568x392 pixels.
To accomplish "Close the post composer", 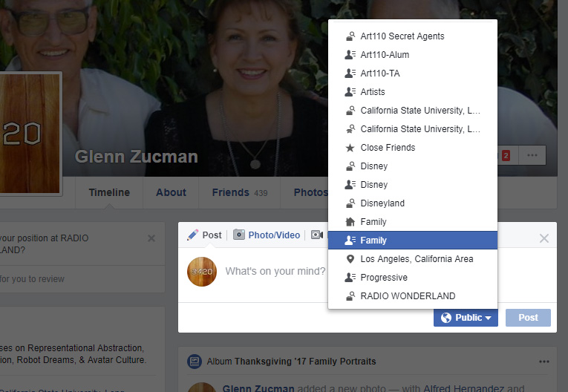I will [x=543, y=238].
